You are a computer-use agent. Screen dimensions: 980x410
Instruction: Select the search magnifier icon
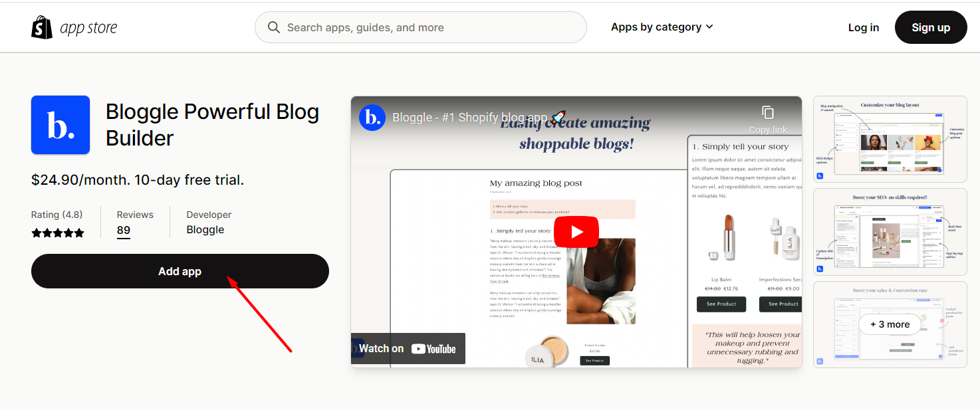tap(273, 27)
